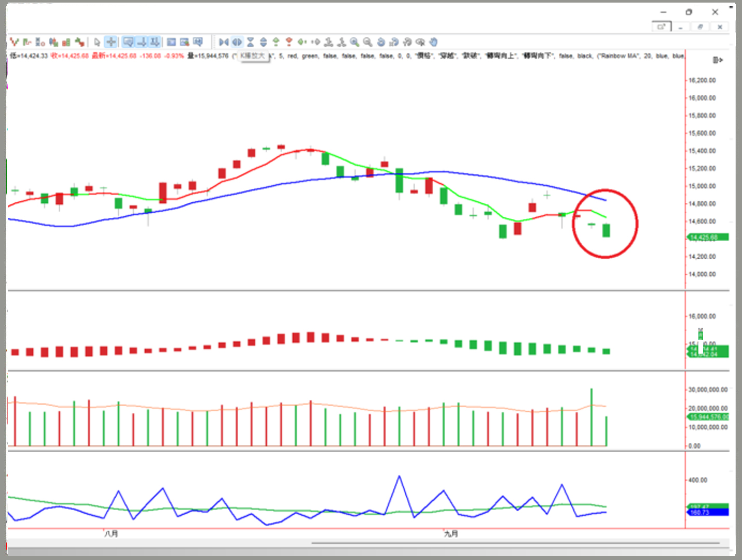
Task: Click the tallest green volume bar
Action: click(592, 417)
